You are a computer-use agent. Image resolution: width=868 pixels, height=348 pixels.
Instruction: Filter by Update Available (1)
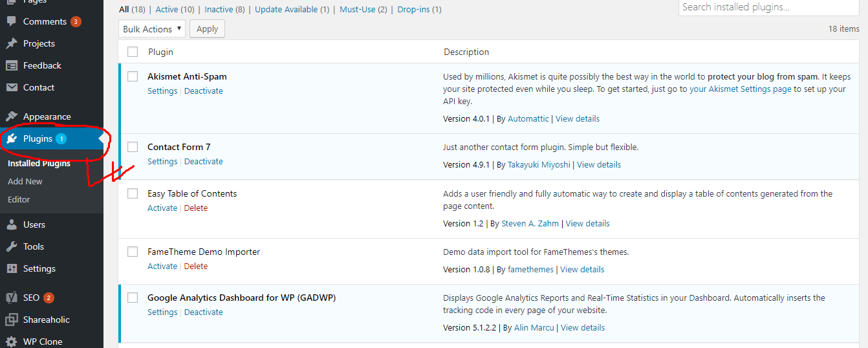pos(292,9)
